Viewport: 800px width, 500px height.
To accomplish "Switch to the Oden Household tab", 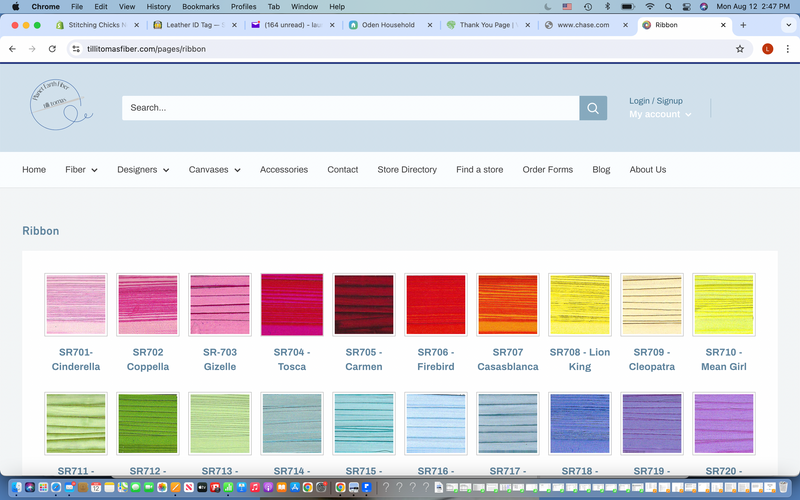I will point(388,25).
